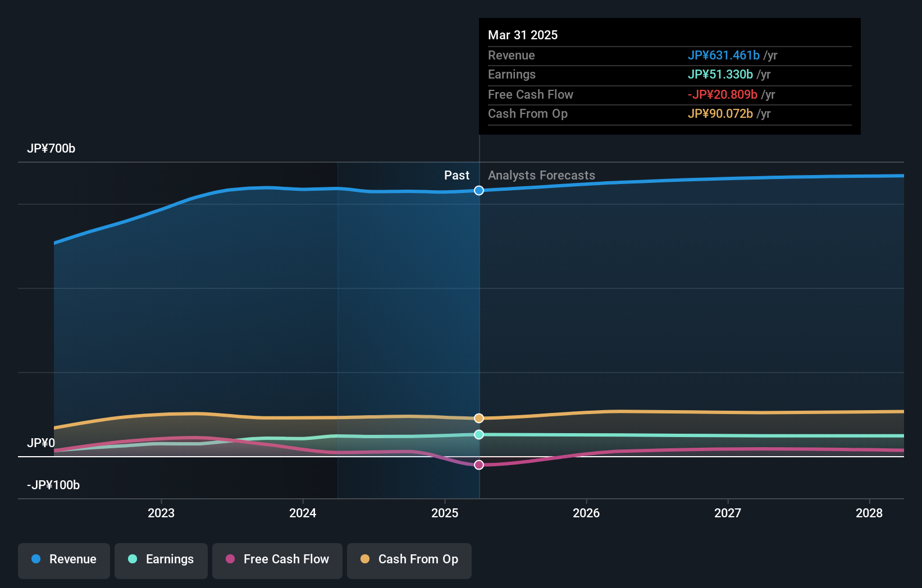The height and width of the screenshot is (588, 922).
Task: Click the -JP¥20.809b free cash flow value
Action: coord(723,94)
